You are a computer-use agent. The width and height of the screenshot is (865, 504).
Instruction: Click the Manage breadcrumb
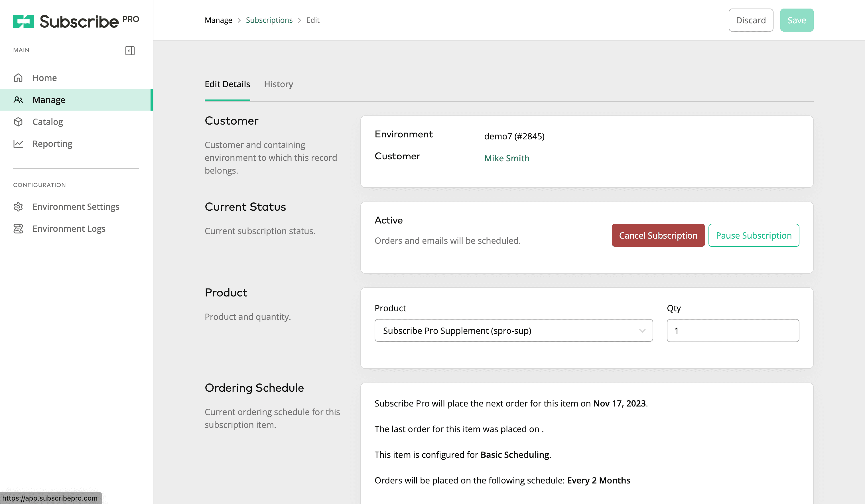218,20
